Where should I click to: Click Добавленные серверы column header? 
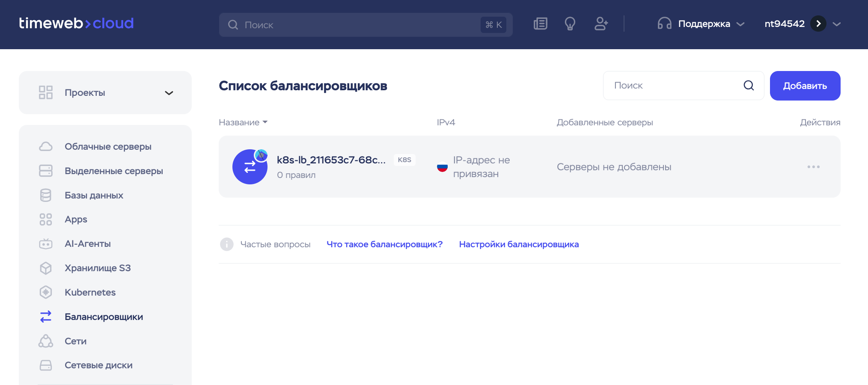pyautogui.click(x=604, y=122)
